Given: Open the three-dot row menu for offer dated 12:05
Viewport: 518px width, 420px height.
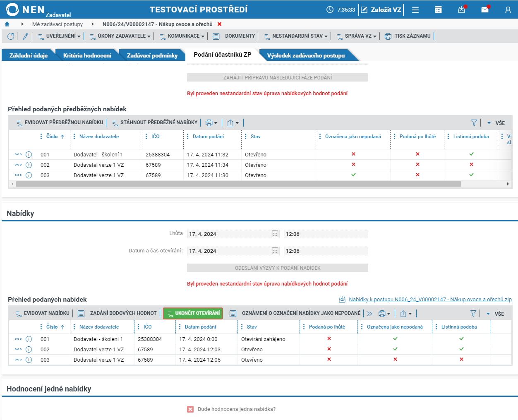Looking at the screenshot, I should pos(18,360).
